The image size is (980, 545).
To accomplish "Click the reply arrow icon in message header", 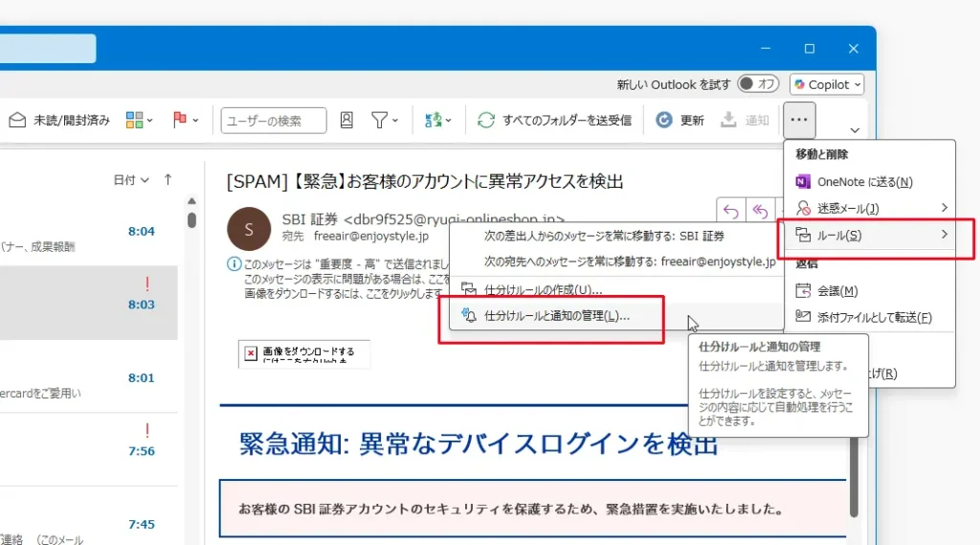I will point(730,211).
